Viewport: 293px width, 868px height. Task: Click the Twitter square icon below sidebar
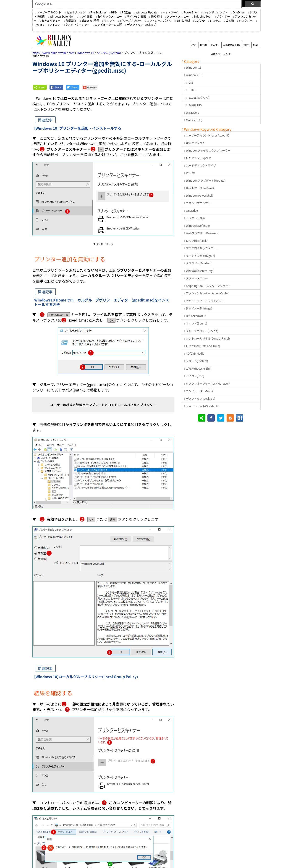(220, 418)
